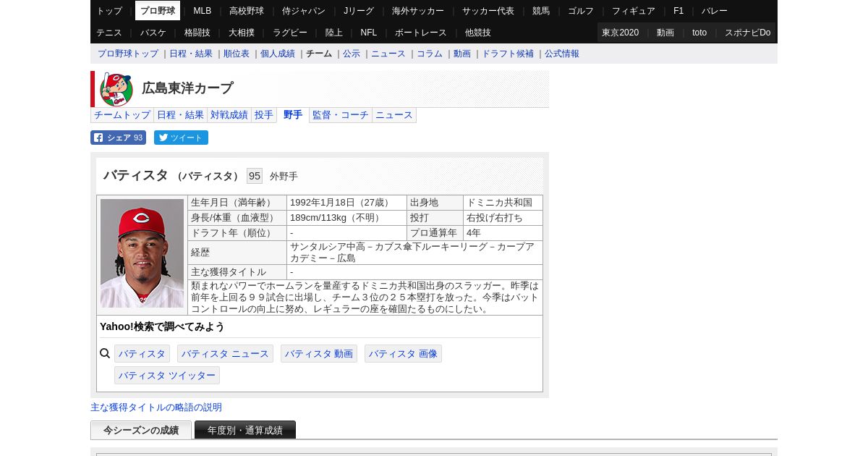Click 広島東洋カープ team name heading
The width and height of the screenshot is (868, 456).
click(x=187, y=88)
